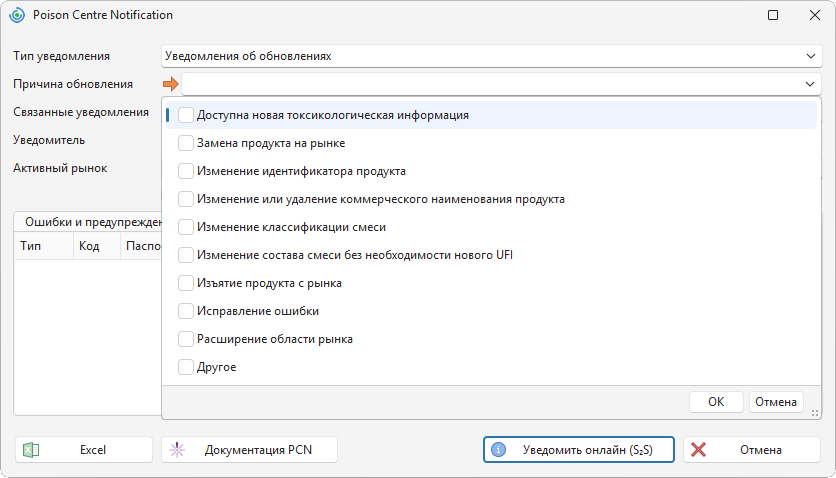The width and height of the screenshot is (836, 478).
Task: Toggle the 'Другое' checkbox
Action: click(186, 367)
